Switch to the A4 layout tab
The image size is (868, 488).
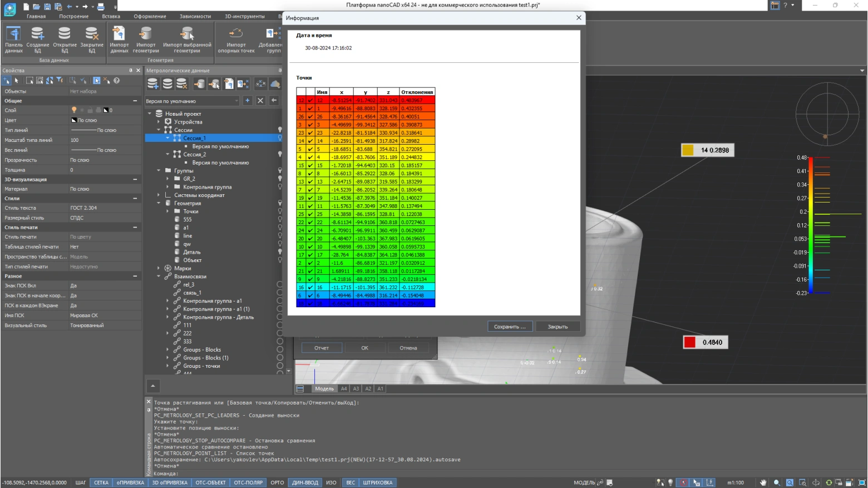[x=344, y=388]
